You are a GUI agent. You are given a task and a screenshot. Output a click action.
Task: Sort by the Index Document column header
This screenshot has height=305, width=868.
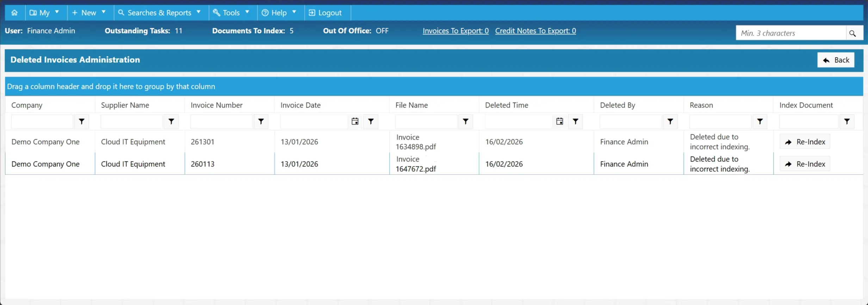click(806, 105)
